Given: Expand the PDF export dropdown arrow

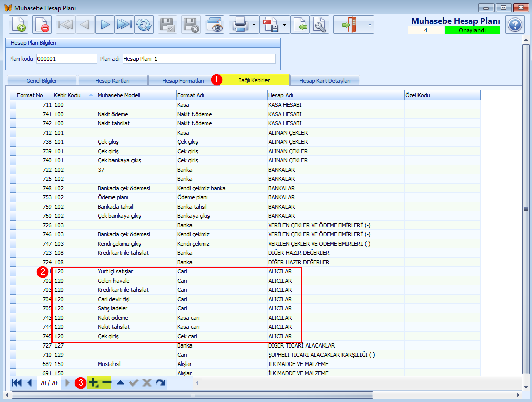Looking at the screenshot, I should click(284, 25).
